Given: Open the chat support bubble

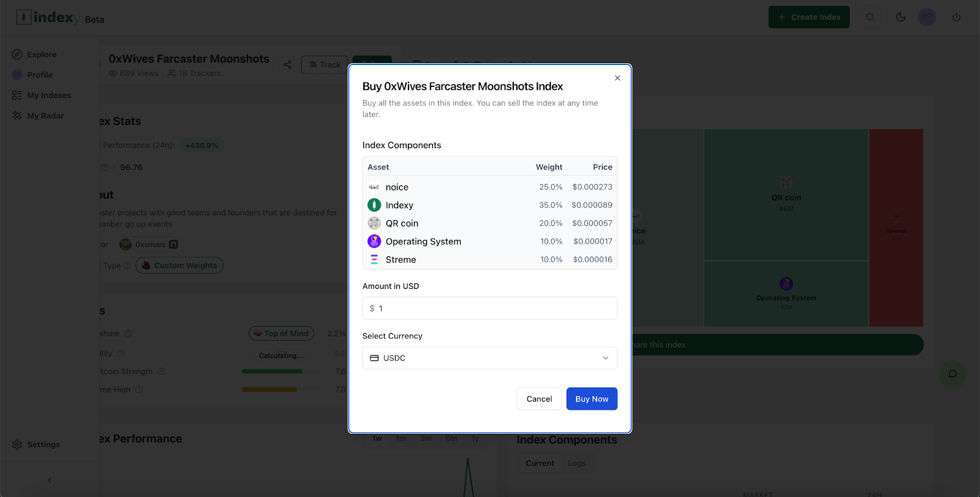Looking at the screenshot, I should [952, 374].
